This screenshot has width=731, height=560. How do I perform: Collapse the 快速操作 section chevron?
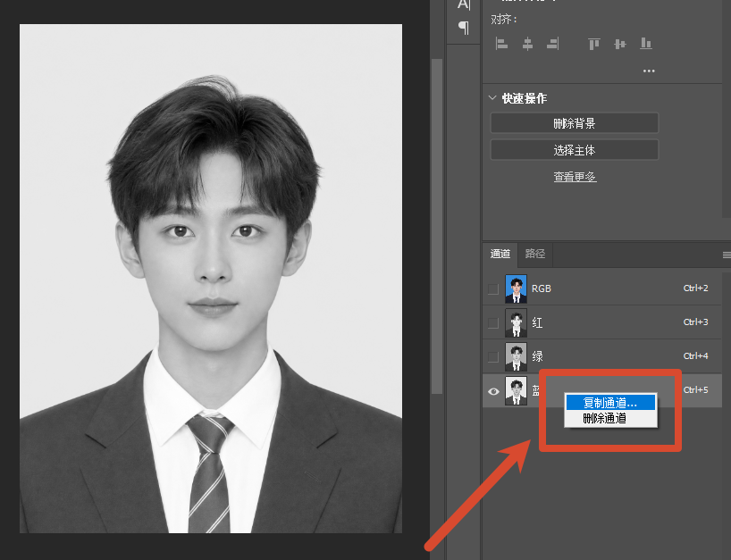click(x=492, y=98)
